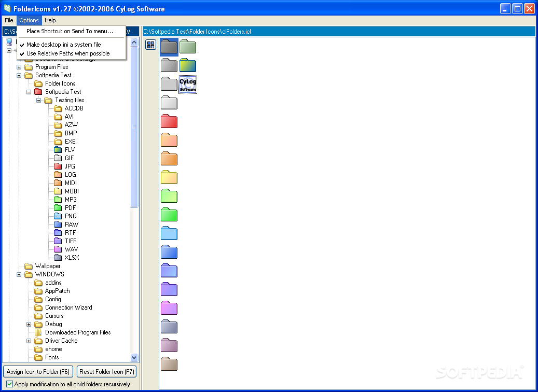Select the mauve folder icon
The height and width of the screenshot is (392, 538).
click(169, 345)
